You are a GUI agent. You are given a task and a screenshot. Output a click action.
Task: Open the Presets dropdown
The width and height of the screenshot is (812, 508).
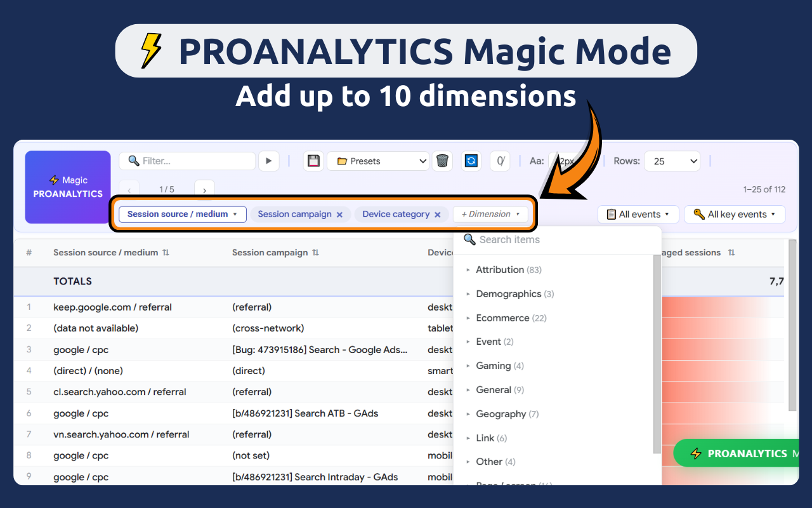tap(378, 161)
